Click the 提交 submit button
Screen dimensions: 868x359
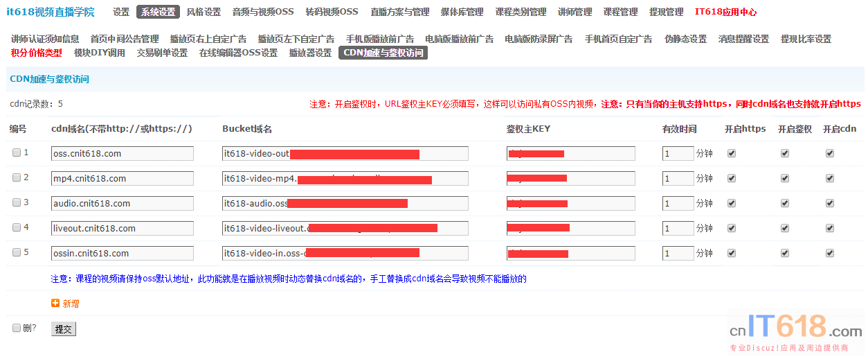click(64, 329)
